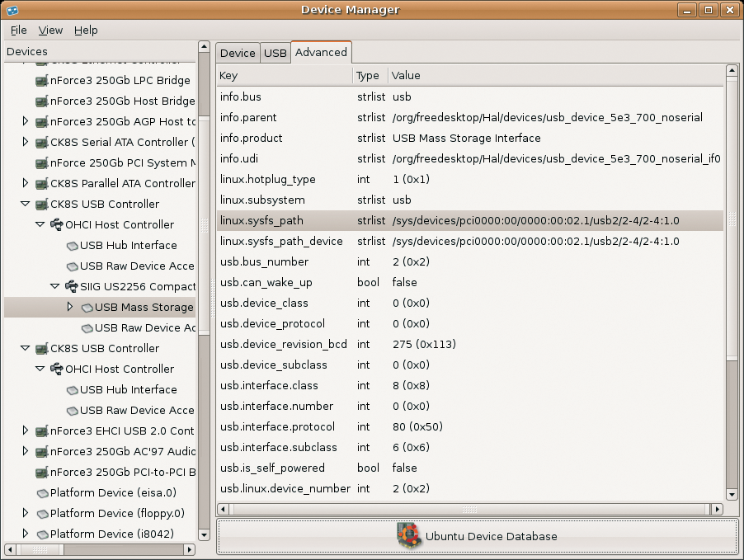Click the Devices column header

click(x=100, y=52)
